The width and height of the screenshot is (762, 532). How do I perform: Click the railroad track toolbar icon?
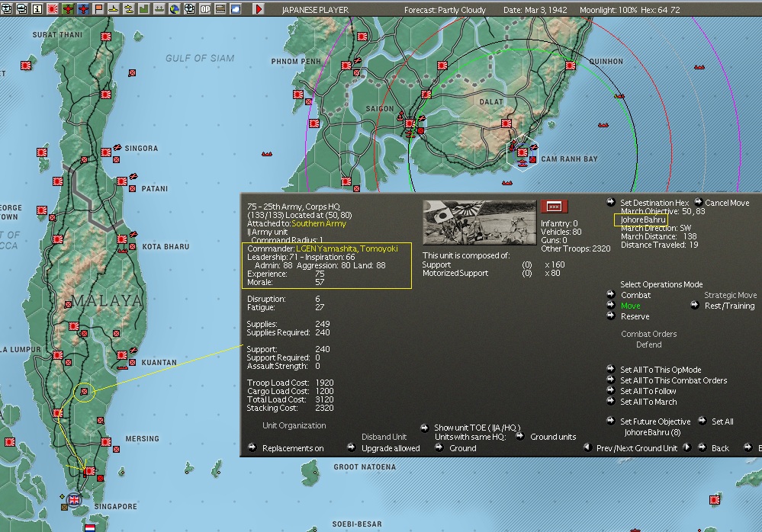[220, 8]
